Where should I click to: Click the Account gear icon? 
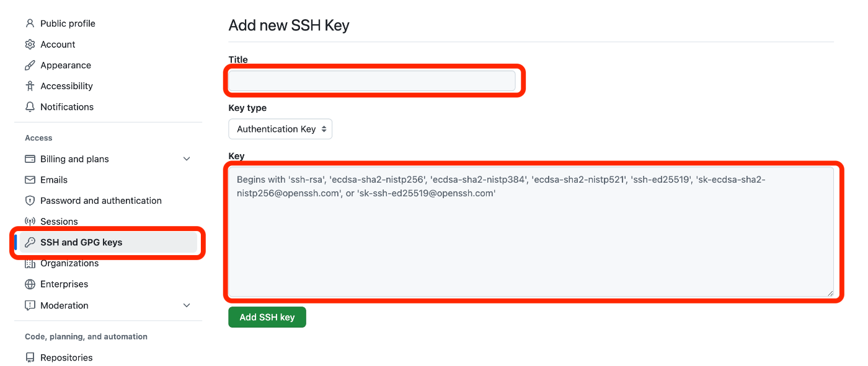(30, 45)
